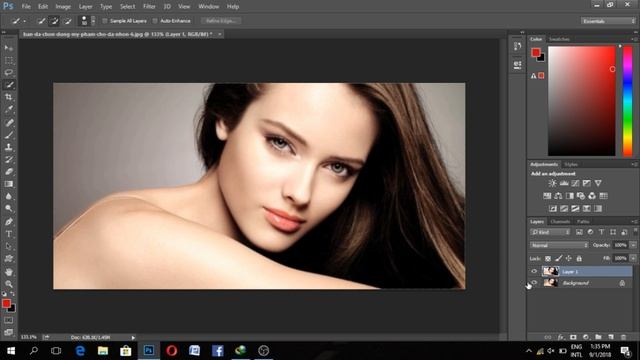Select the History Brush tool

[9, 159]
